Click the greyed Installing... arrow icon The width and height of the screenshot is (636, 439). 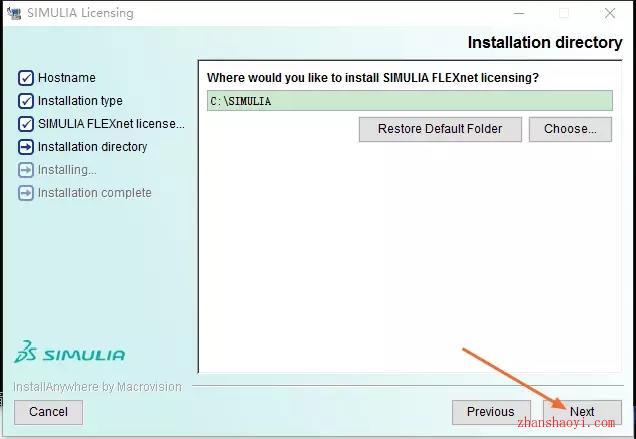pyautogui.click(x=26, y=170)
